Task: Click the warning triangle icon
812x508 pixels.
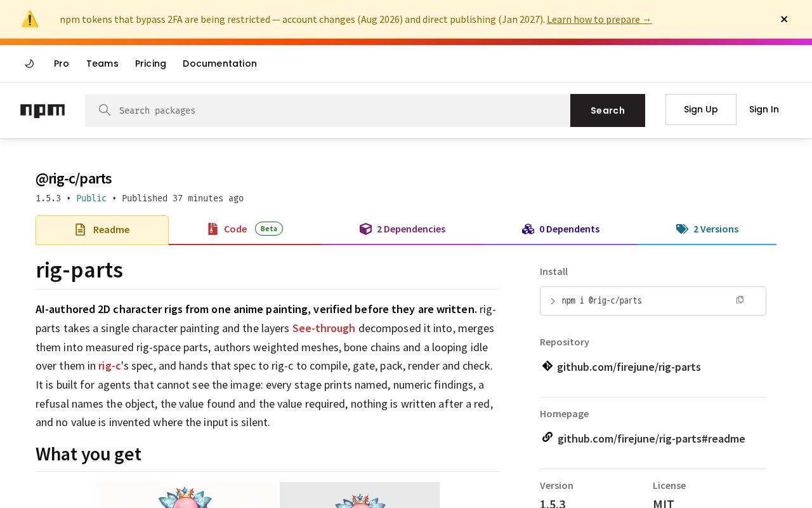Action: 30,19
